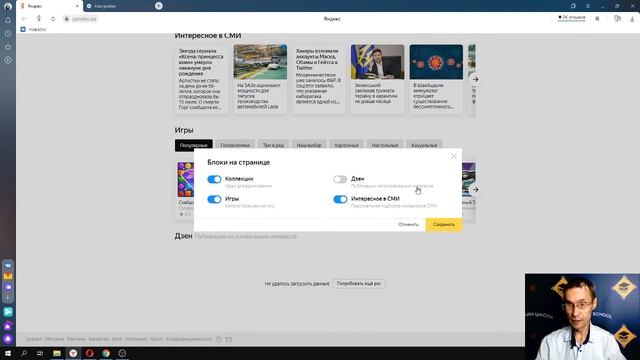Open a new tab with plus button
The image size is (640, 360).
coord(159,6)
